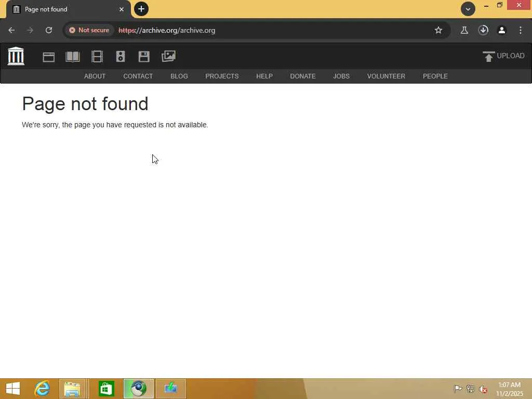Open the Windows Start button
532x399 pixels.
[x=13, y=389]
